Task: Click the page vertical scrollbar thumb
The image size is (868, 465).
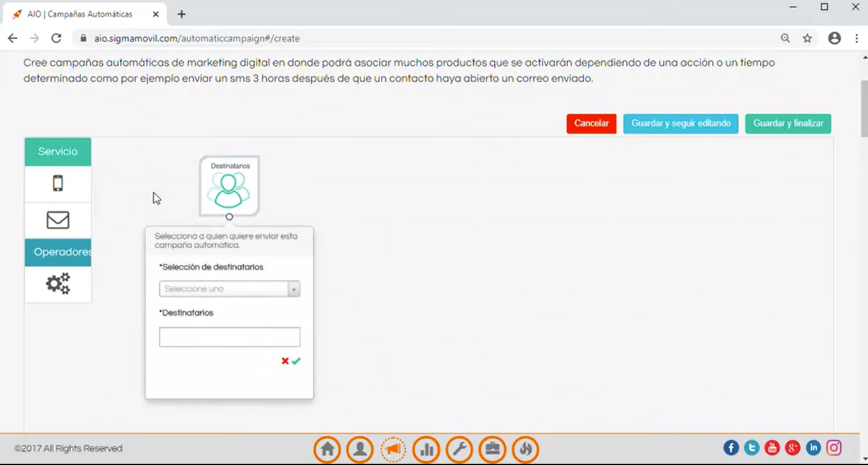Action: click(864, 109)
